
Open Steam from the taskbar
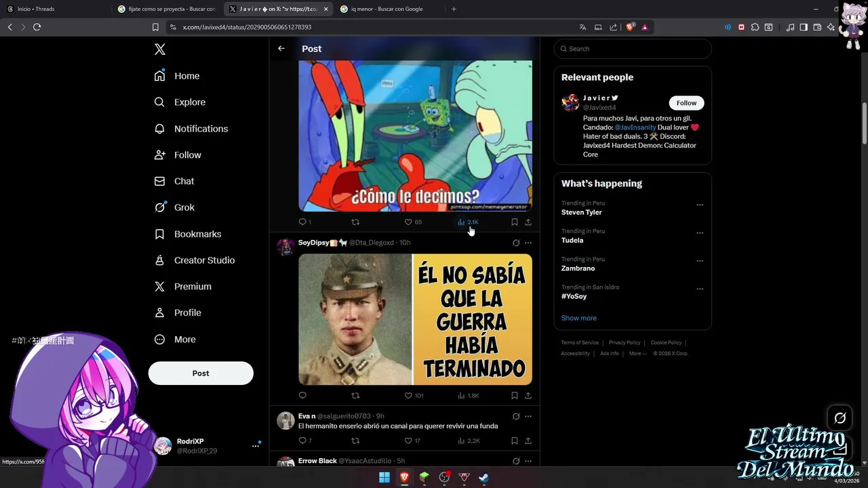[484, 477]
